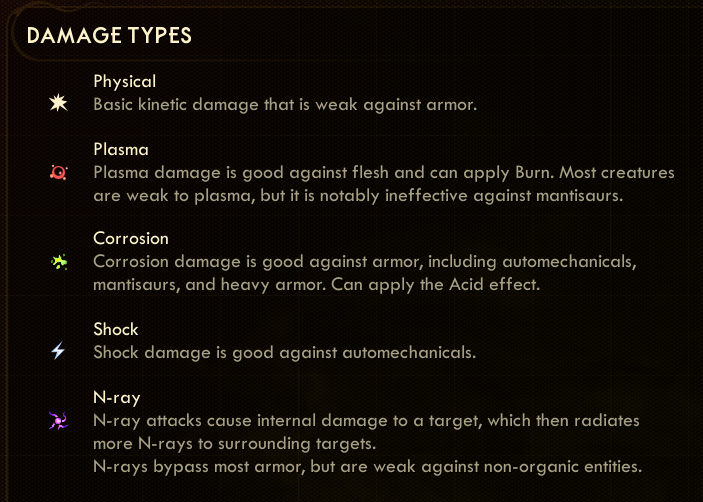The image size is (703, 502).
Task: Click 'Shock damage is good against automechanicals' text
Action: click(283, 352)
